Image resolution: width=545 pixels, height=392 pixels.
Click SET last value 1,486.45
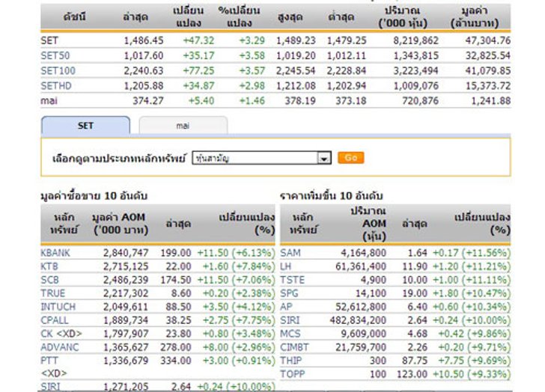(144, 40)
